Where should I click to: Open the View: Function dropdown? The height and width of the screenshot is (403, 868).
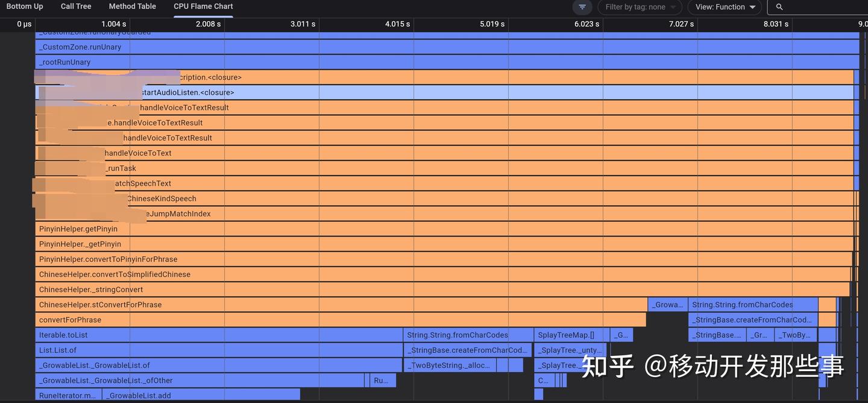click(725, 7)
